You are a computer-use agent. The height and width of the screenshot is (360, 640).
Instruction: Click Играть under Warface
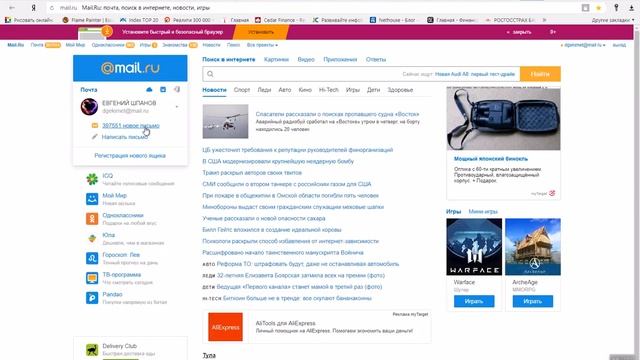coord(474,301)
